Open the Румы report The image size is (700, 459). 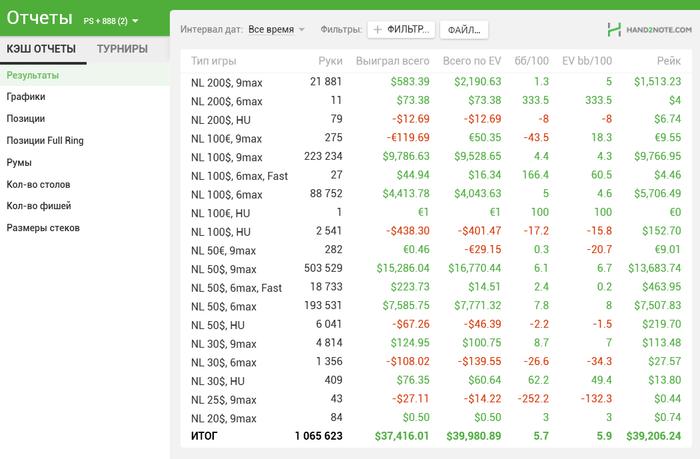coord(19,162)
